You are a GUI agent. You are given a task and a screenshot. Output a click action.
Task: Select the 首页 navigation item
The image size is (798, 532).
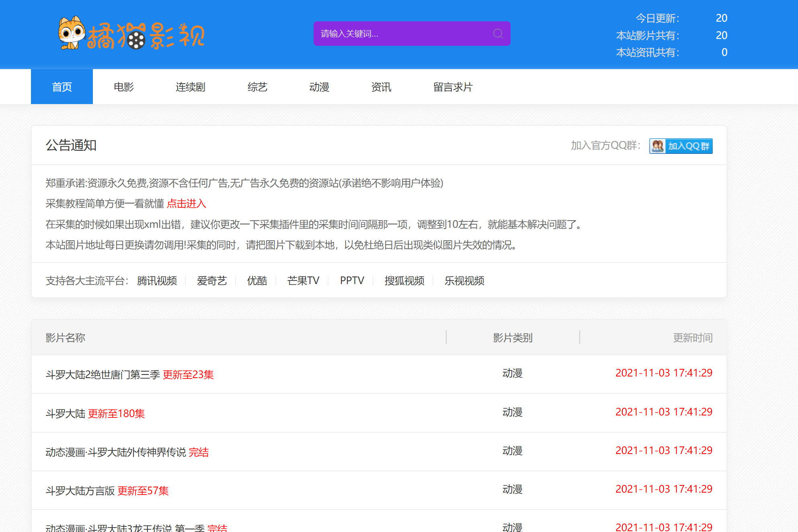(x=62, y=86)
